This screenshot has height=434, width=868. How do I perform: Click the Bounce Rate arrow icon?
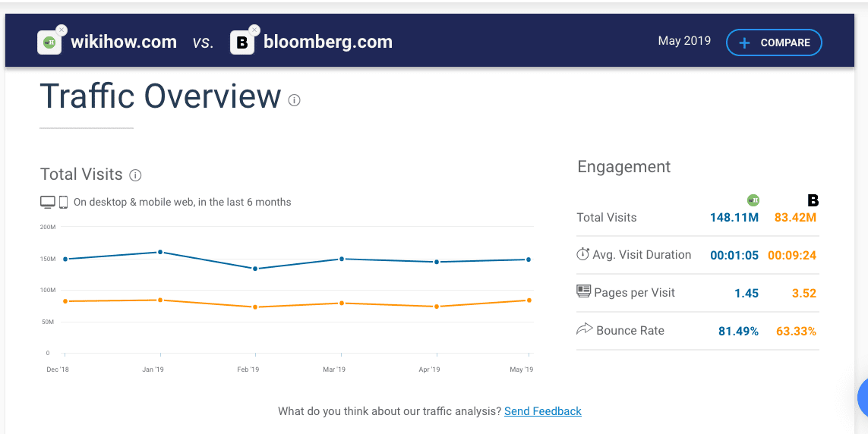(x=584, y=329)
